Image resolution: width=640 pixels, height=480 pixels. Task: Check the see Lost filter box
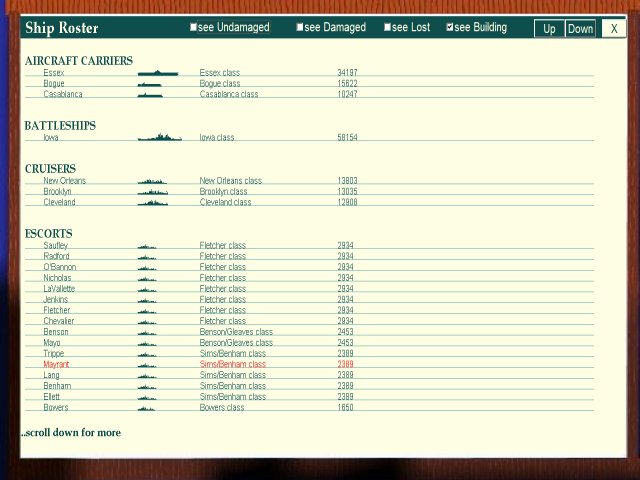click(x=388, y=28)
